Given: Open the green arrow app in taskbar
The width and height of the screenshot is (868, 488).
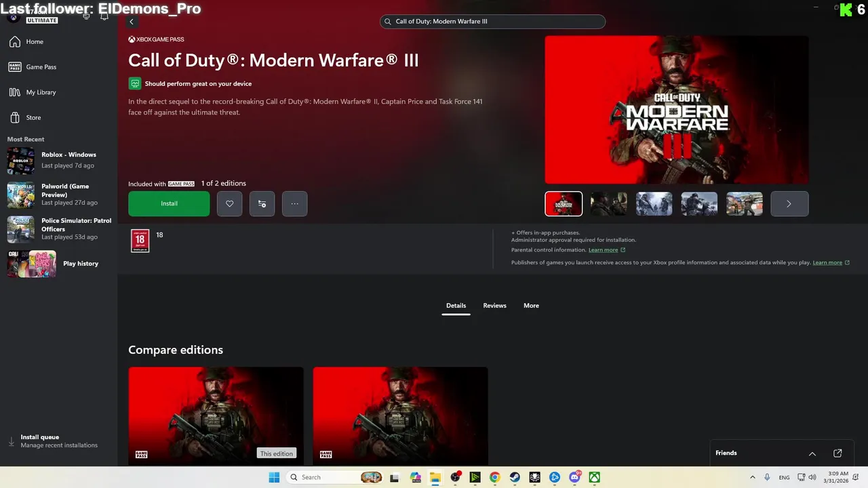Looking at the screenshot, I should [x=475, y=477].
